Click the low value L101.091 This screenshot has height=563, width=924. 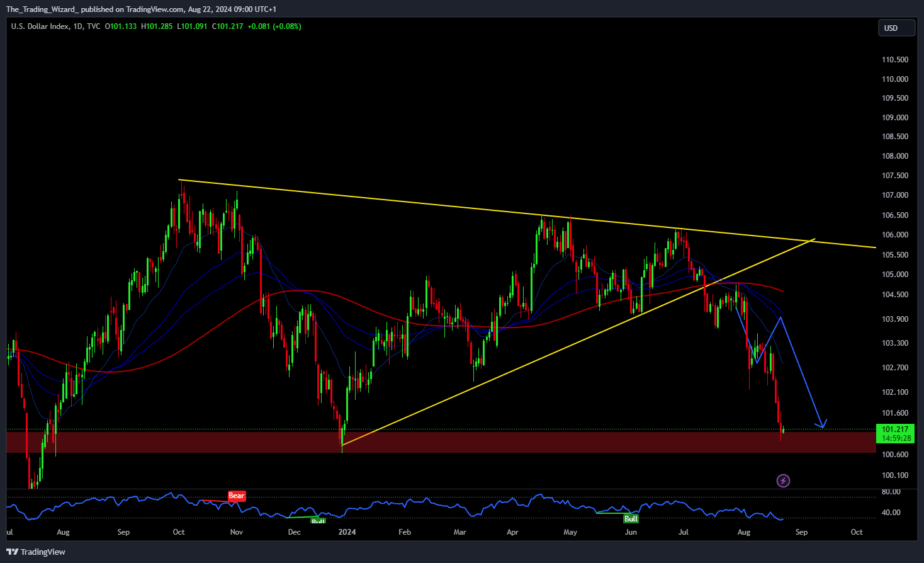tap(192, 26)
